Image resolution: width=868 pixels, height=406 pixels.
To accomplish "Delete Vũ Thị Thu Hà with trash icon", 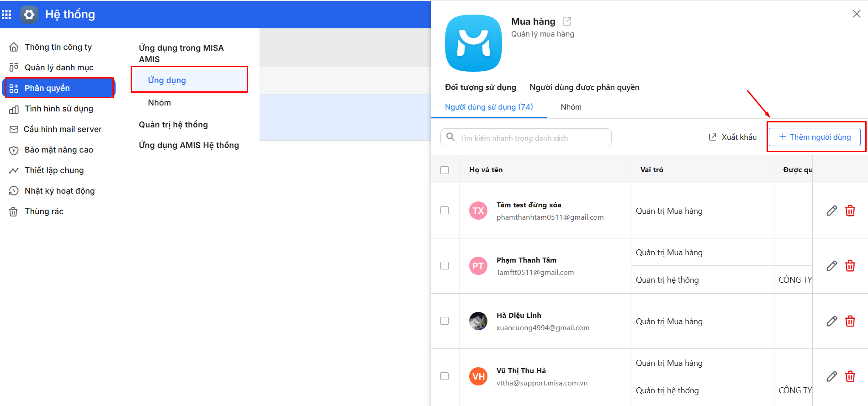I will point(850,376).
